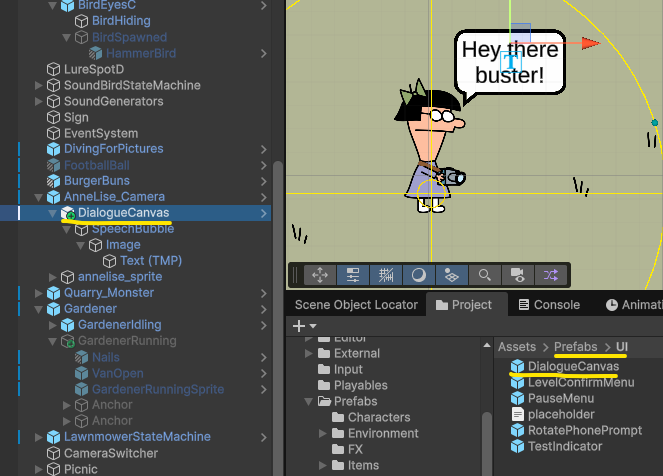Click Prefabs in the breadcrumb path
Screen dimensions: 663x476
click(x=575, y=347)
